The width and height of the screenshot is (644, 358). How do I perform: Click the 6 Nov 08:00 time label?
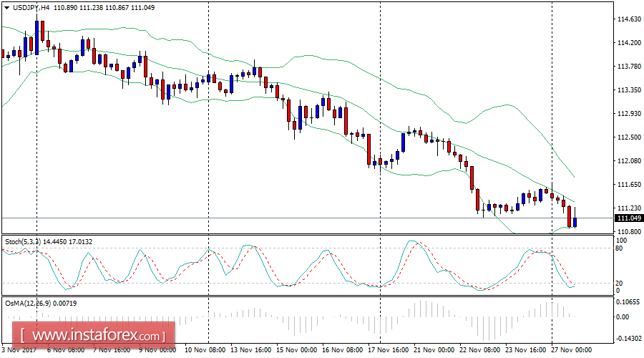[x=66, y=350]
